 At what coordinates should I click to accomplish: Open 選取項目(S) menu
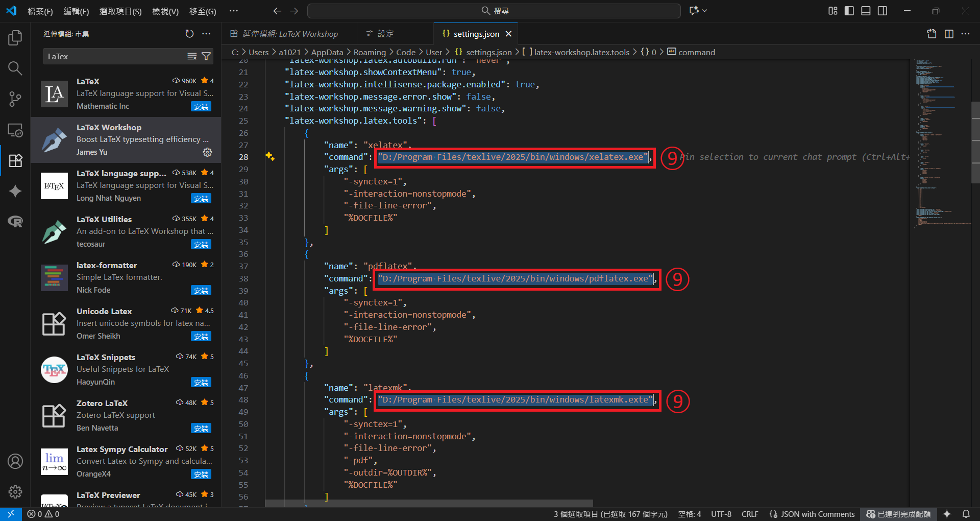tap(120, 11)
